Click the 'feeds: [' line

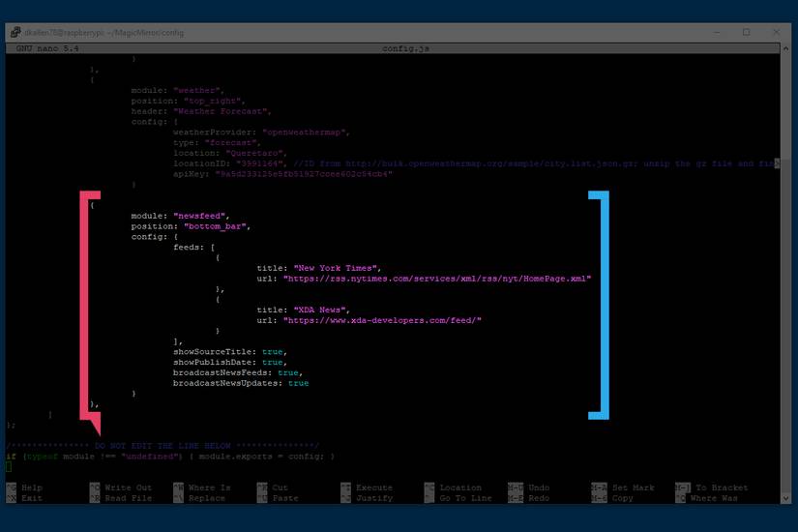193,248
